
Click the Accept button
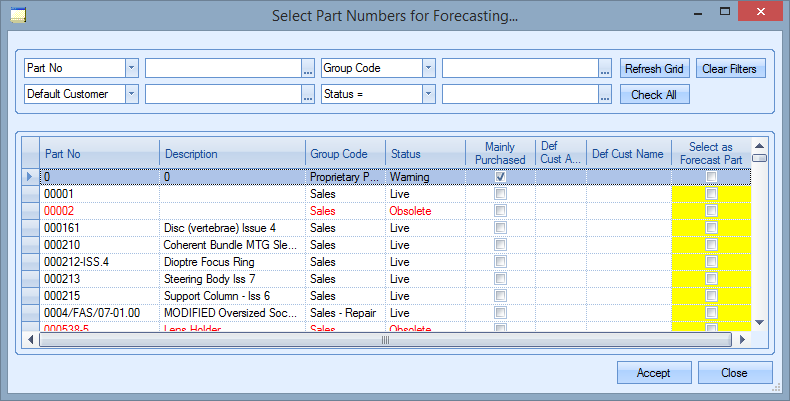[653, 373]
